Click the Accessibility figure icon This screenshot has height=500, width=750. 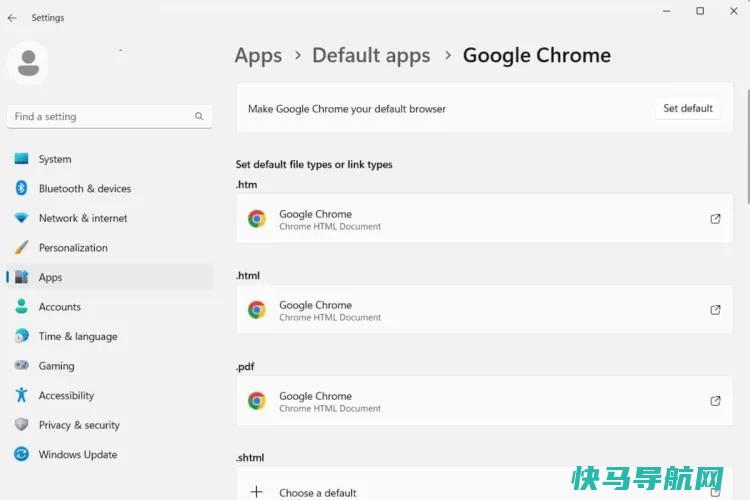(x=22, y=395)
